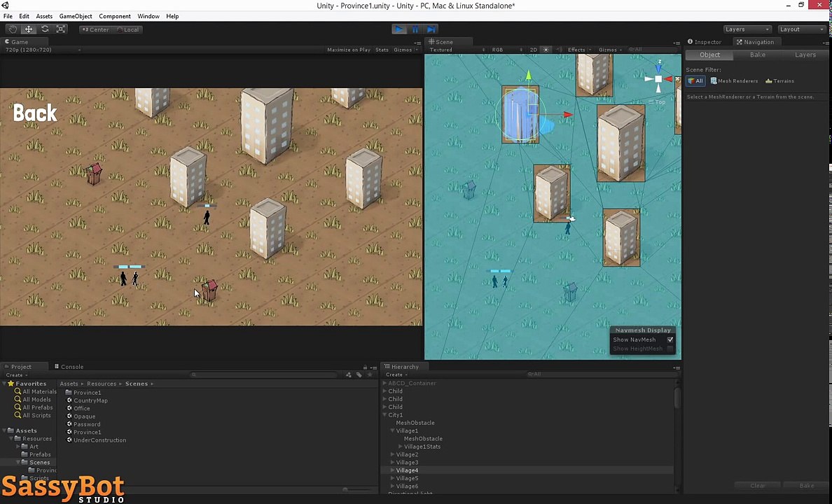This screenshot has width=832, height=504.
Task: Open the File menu
Action: click(x=8, y=16)
